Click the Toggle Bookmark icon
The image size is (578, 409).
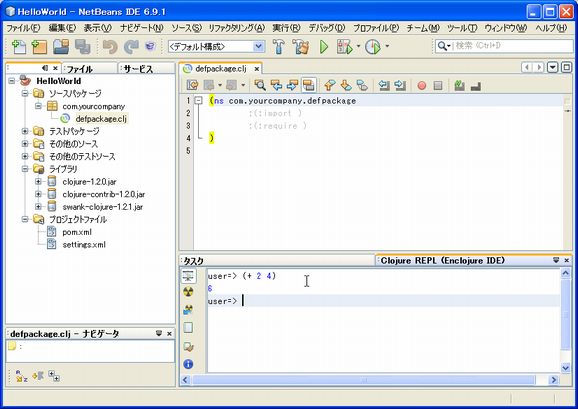tap(362, 85)
